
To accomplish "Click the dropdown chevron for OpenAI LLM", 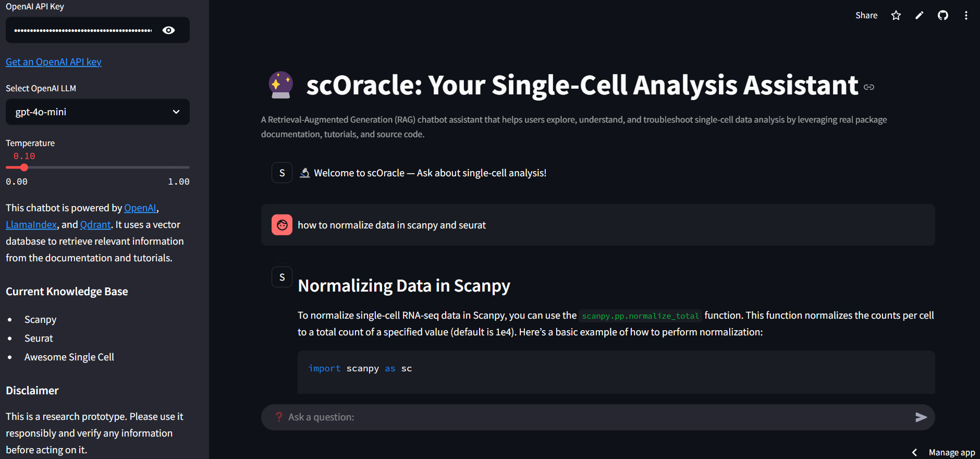I will 176,112.
